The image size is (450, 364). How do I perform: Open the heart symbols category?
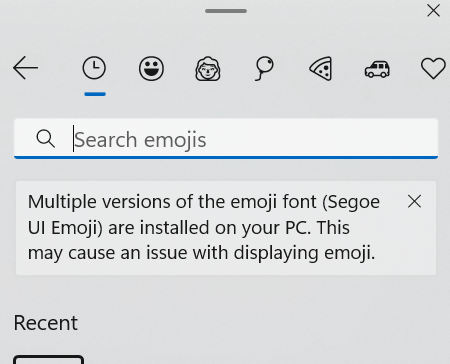[433, 68]
